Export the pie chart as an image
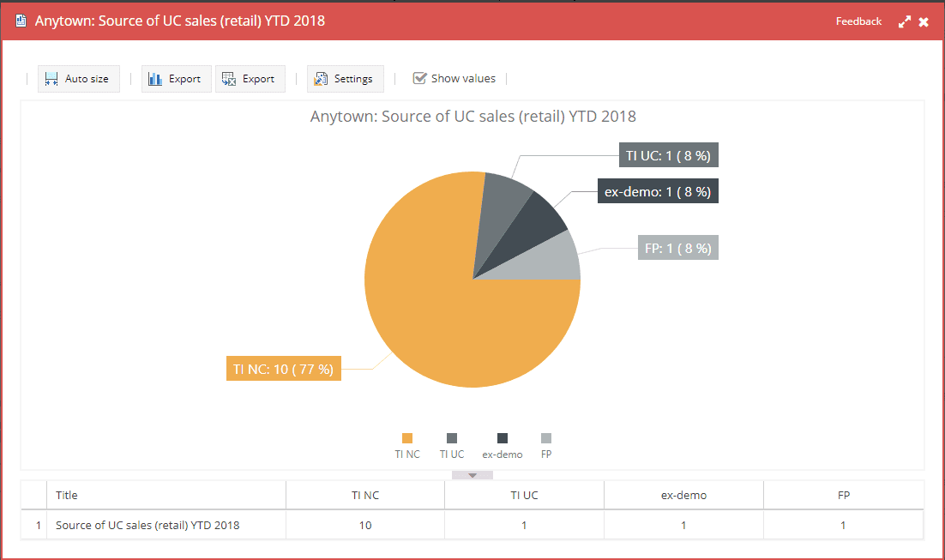The height and width of the screenshot is (560, 945). pos(176,79)
